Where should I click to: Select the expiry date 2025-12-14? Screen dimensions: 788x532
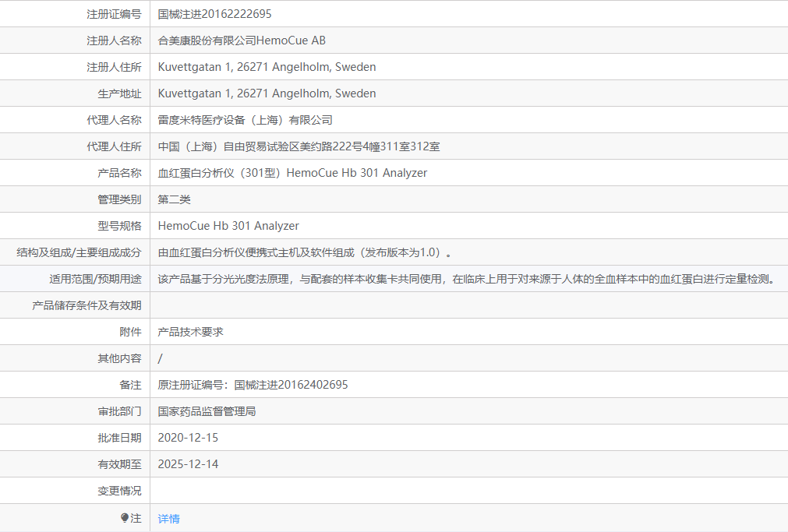(188, 465)
